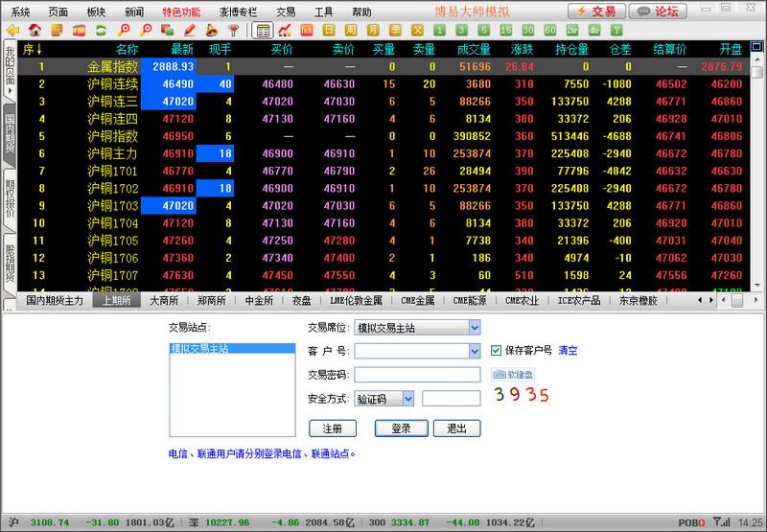
Task: Select the 15-minute period icon
Action: tap(504, 31)
